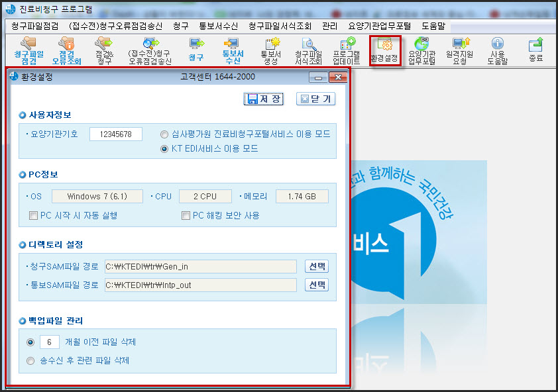This screenshot has width=558, height=392.
Task: Select 심사평가원 진료비청구포털서비스 이용 모드 radio
Action: [x=164, y=134]
